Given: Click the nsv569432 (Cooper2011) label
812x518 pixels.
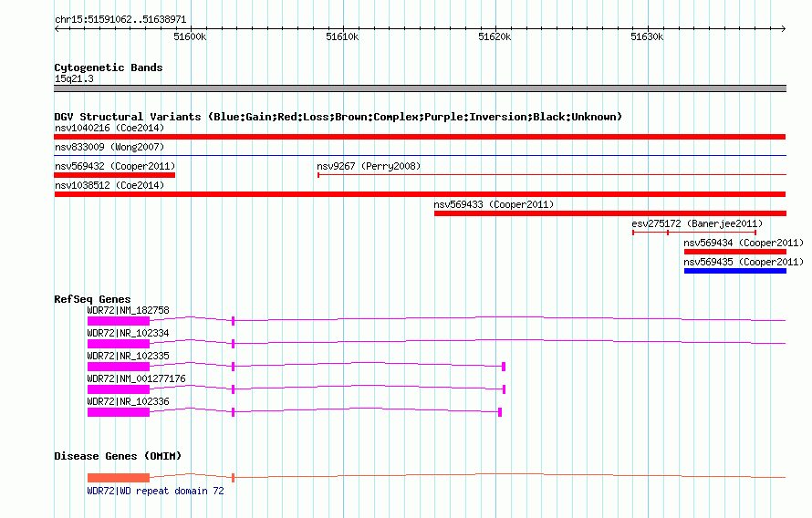Looking at the screenshot, I should [115, 166].
